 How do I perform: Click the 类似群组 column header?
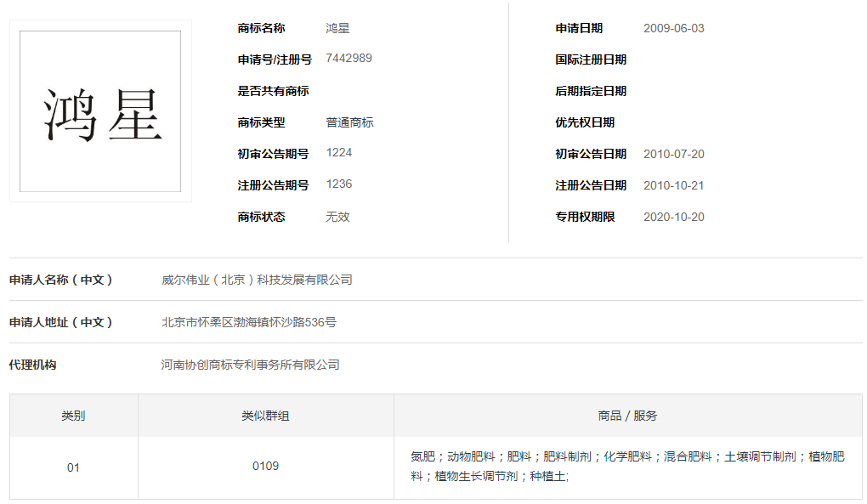point(265,415)
